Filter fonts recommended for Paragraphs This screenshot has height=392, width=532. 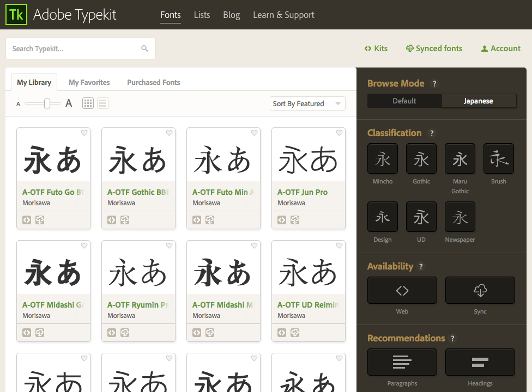pyautogui.click(x=402, y=362)
